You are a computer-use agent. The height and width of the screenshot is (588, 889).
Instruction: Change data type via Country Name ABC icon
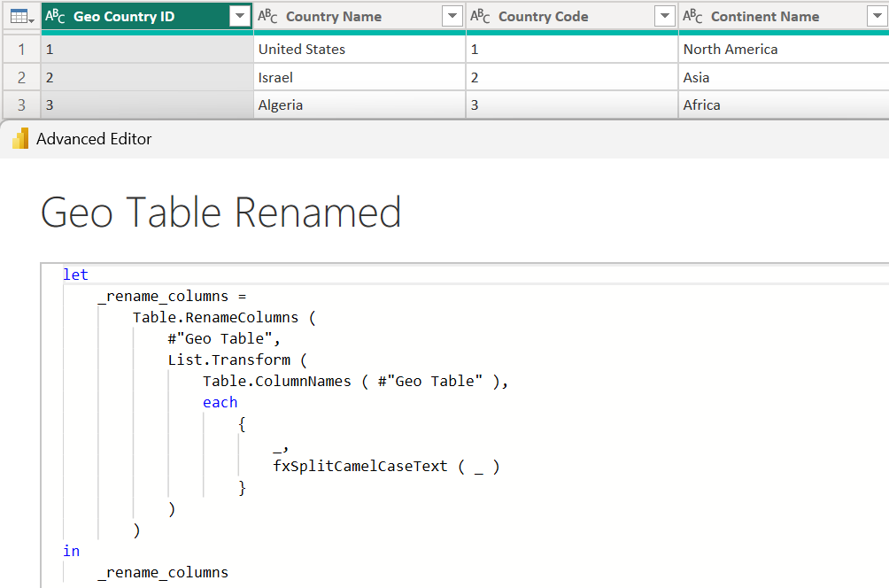[x=267, y=16]
